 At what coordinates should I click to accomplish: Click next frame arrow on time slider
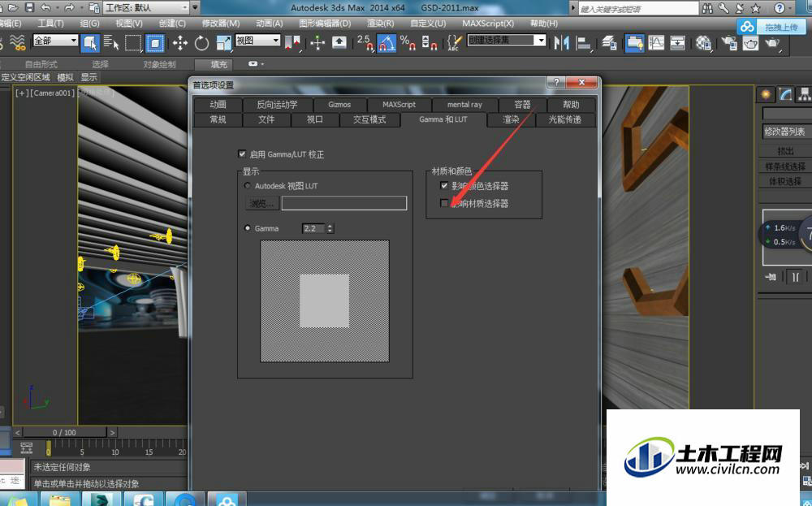coord(112,432)
